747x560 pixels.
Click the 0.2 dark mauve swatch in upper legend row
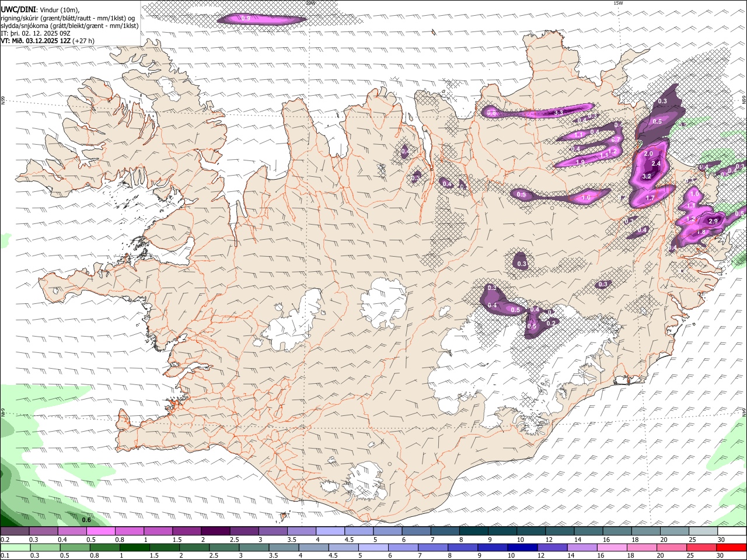(x=15, y=531)
